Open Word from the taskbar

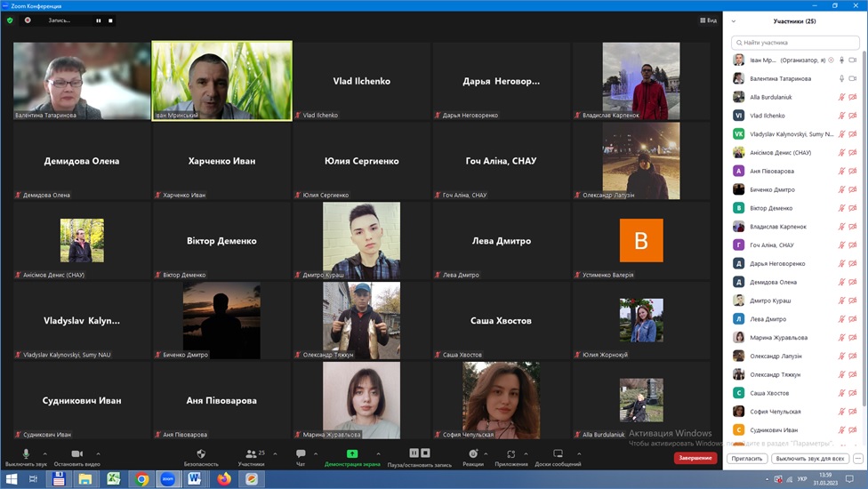194,479
